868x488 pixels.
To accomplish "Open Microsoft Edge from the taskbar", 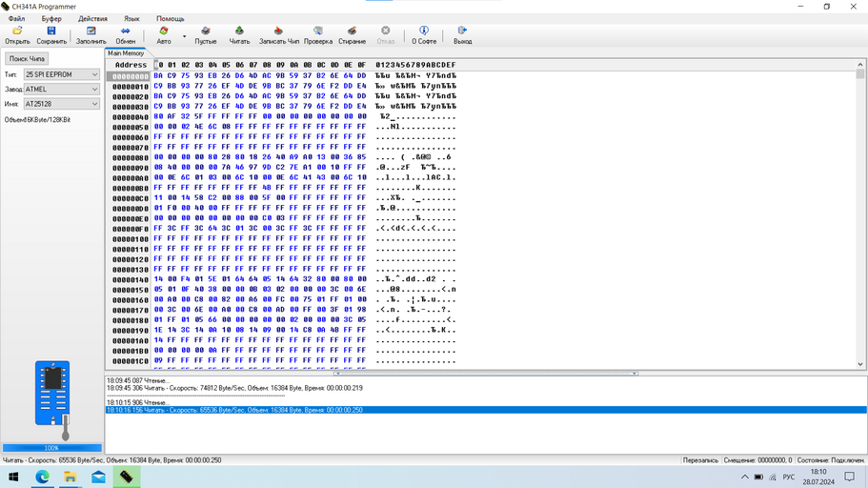I will (43, 477).
